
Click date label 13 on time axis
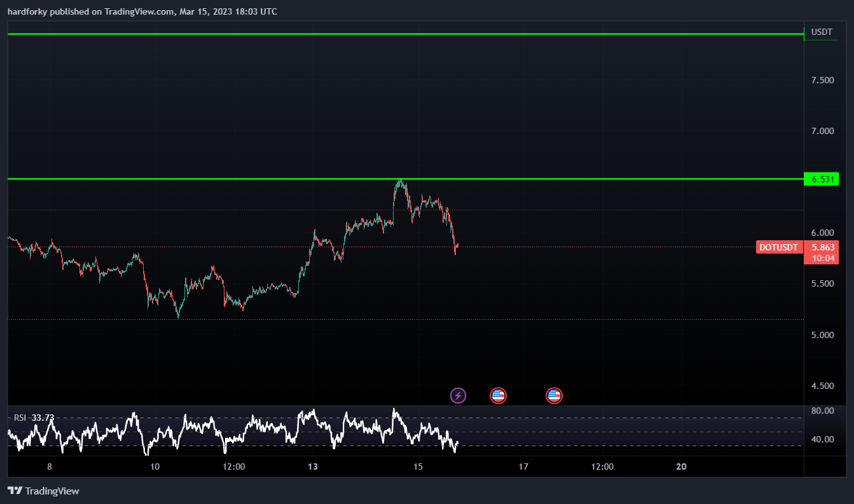tap(312, 467)
